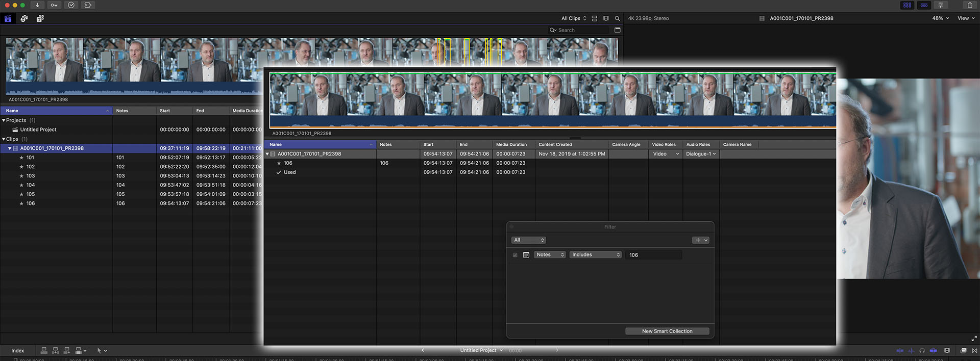The height and width of the screenshot is (361, 980).
Task: Show the Libraries sidebar clapperboard icon
Action: pos(8,18)
